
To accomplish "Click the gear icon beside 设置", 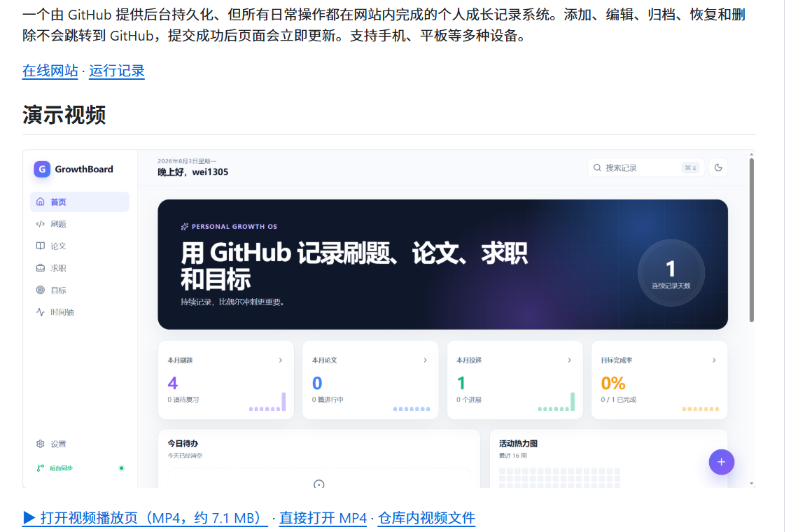I will point(41,444).
